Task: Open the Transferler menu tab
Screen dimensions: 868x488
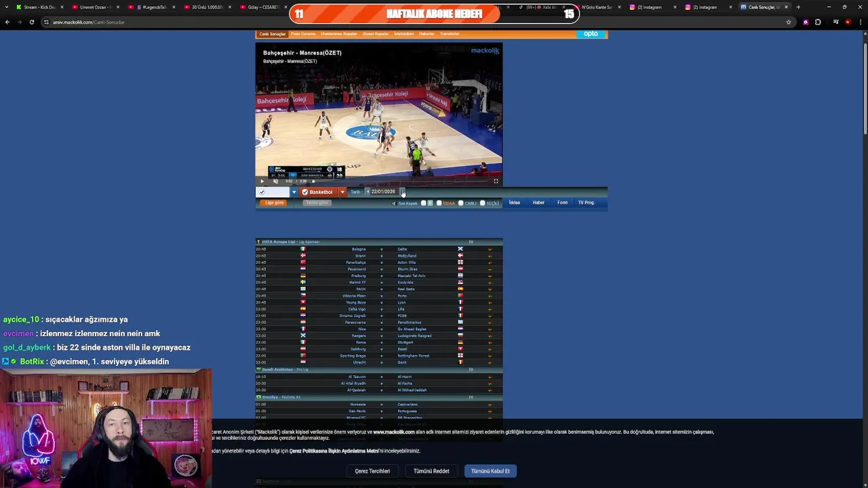Action: [x=450, y=34]
